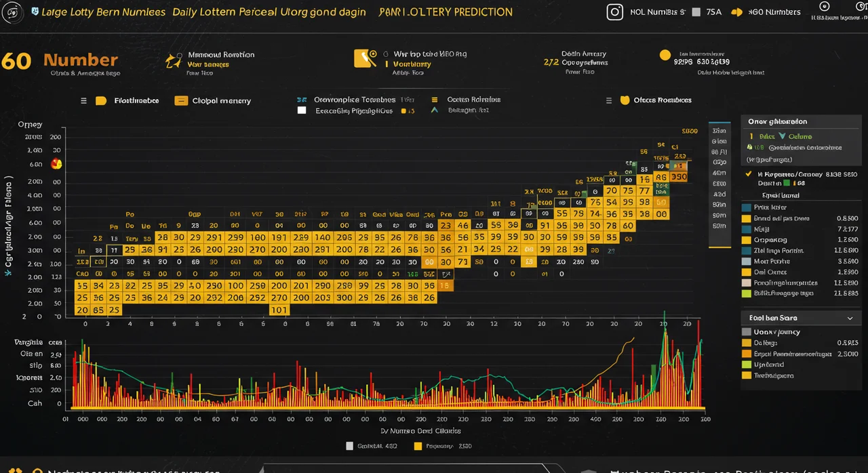Click the yellow circle icon above '9298 630 369'
868x473 pixels.
(x=665, y=55)
